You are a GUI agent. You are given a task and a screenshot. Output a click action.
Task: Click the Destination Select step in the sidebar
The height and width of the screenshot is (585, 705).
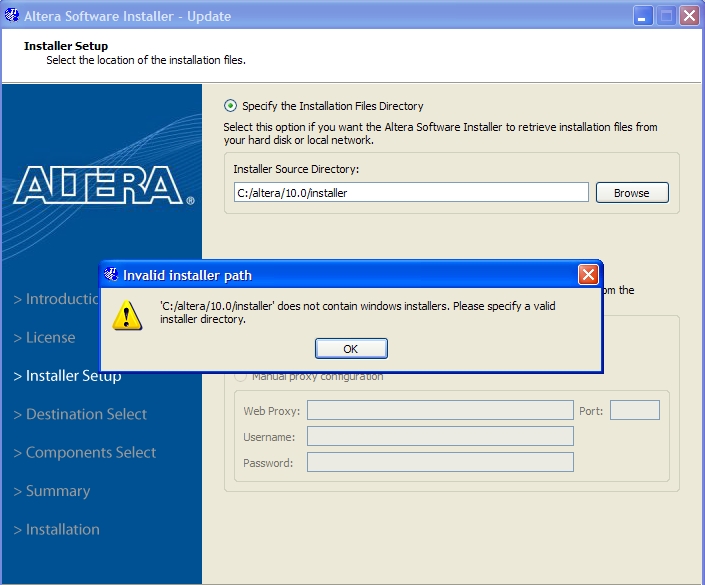[x=80, y=414]
